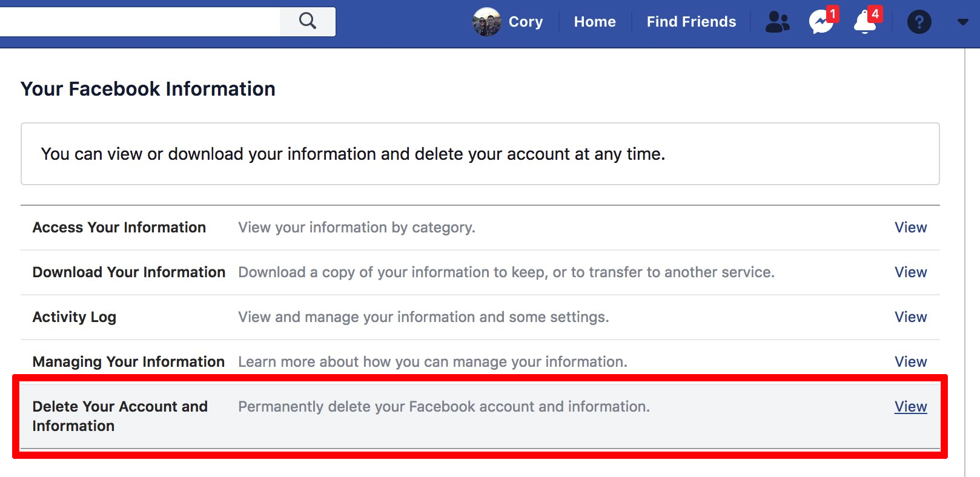Click 'View and manage your information' description
The image size is (980, 477).
(423, 317)
